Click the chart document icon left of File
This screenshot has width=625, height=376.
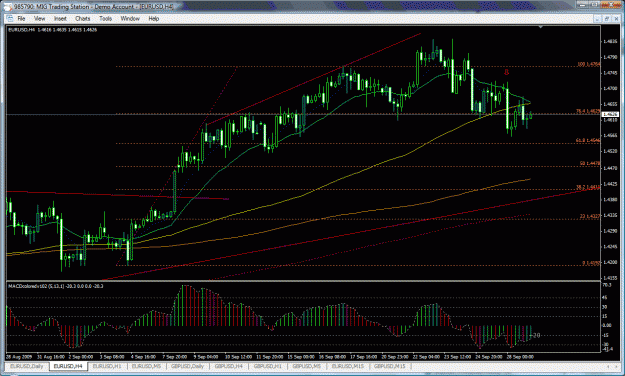10,19
